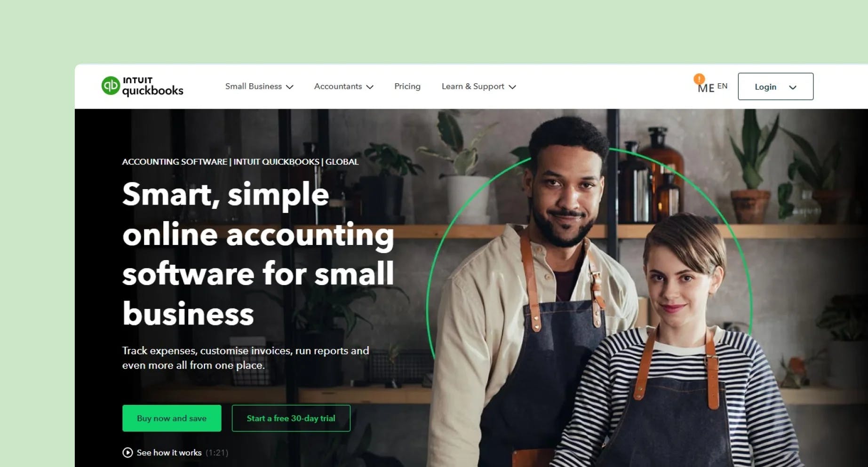
Task: Open the Login dropdown arrow
Action: [793, 87]
